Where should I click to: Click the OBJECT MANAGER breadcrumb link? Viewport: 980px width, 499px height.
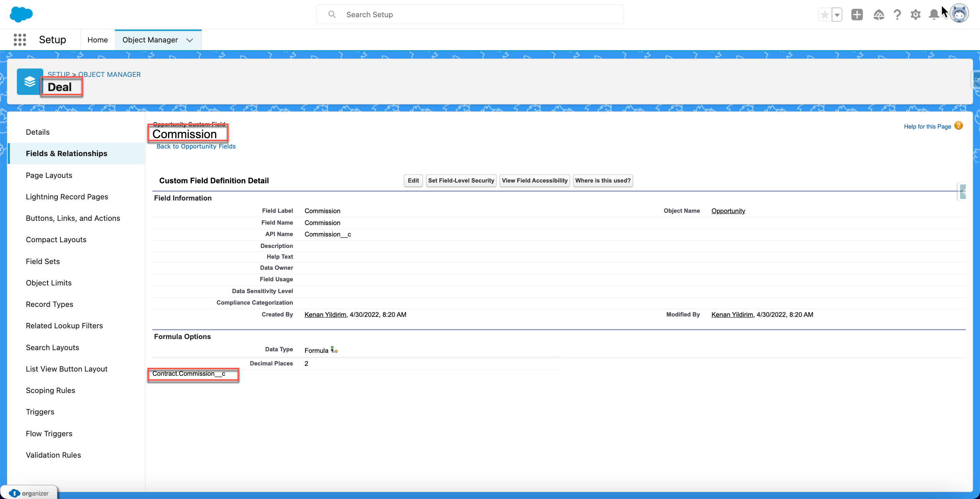pos(109,74)
